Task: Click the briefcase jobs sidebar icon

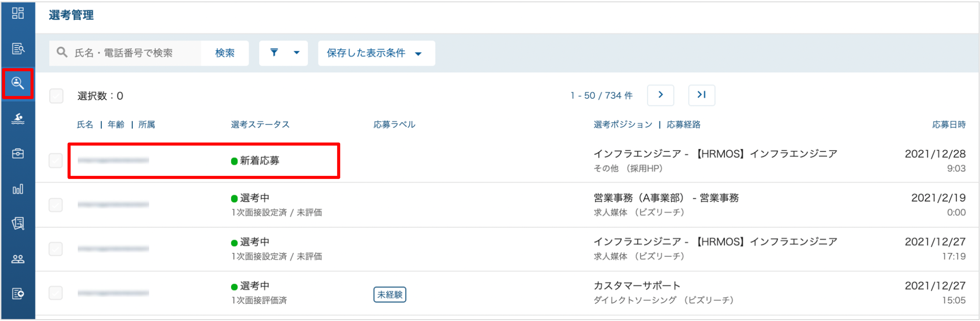Action: point(18,154)
